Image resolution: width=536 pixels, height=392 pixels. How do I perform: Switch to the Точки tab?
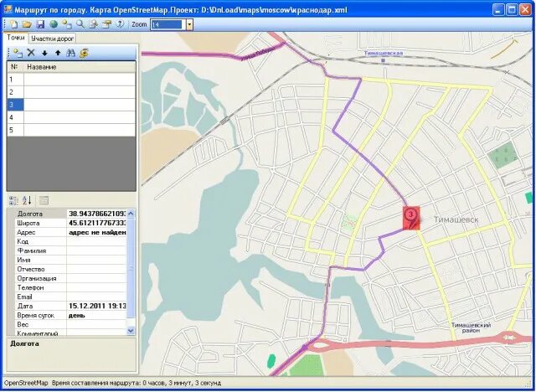click(x=16, y=38)
